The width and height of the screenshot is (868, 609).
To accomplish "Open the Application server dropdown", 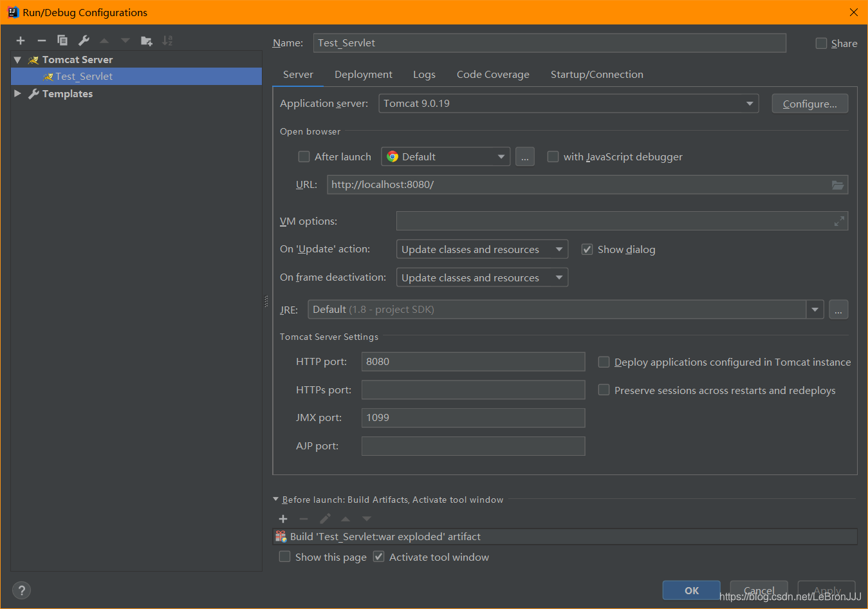I will 569,104.
